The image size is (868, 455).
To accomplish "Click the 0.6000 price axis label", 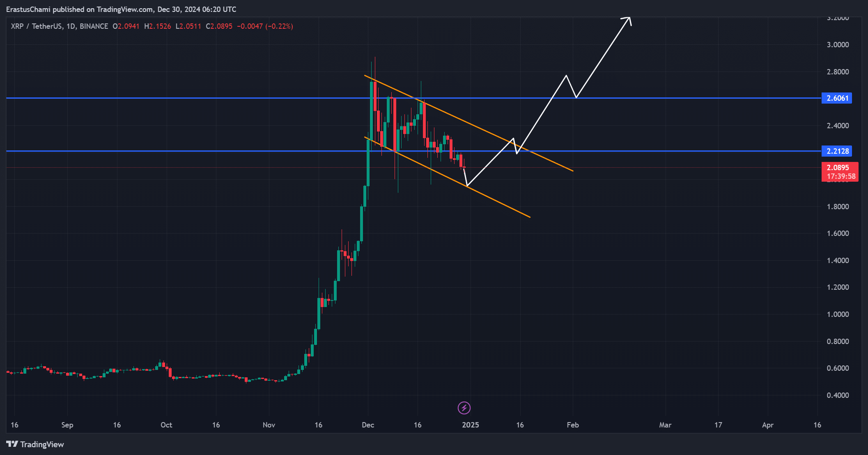I will pos(838,368).
